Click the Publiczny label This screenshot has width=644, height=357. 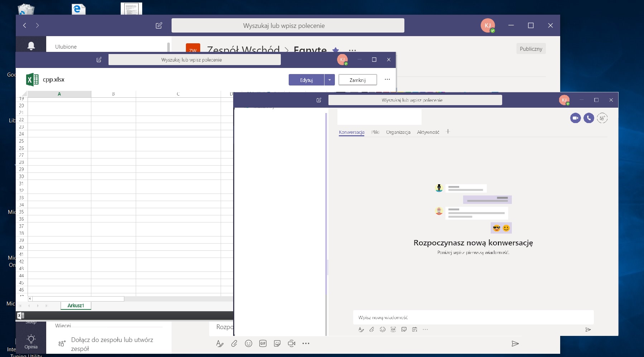coord(531,49)
